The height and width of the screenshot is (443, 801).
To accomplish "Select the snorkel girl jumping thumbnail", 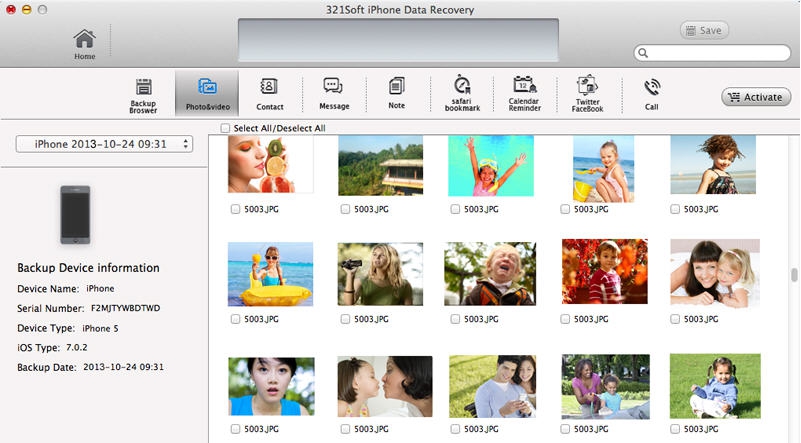I will (491, 166).
